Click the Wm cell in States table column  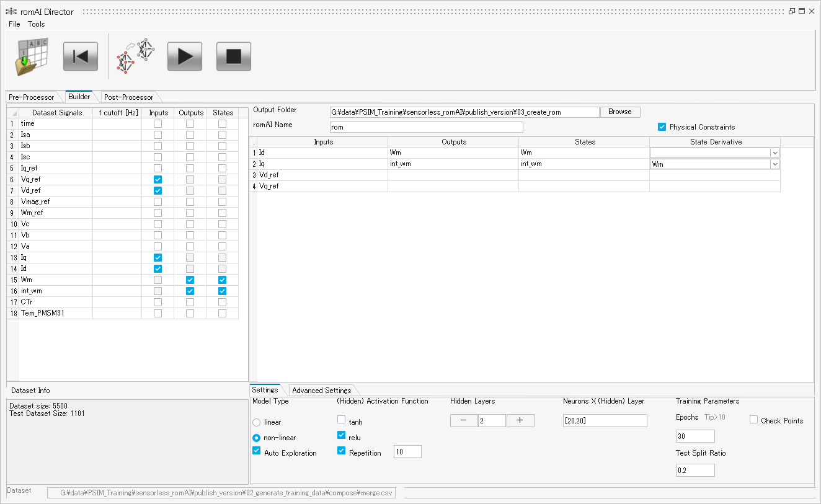coord(584,153)
